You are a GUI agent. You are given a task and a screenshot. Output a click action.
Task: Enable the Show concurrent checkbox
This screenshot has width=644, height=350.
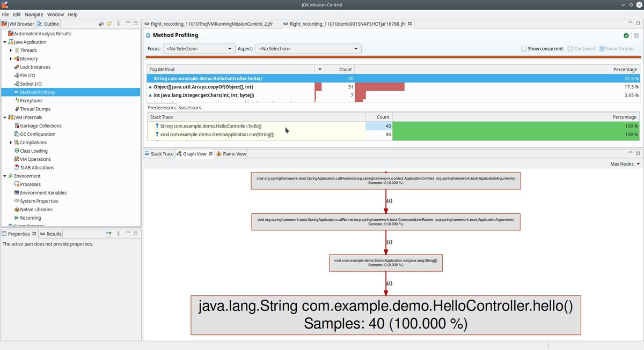[524, 48]
